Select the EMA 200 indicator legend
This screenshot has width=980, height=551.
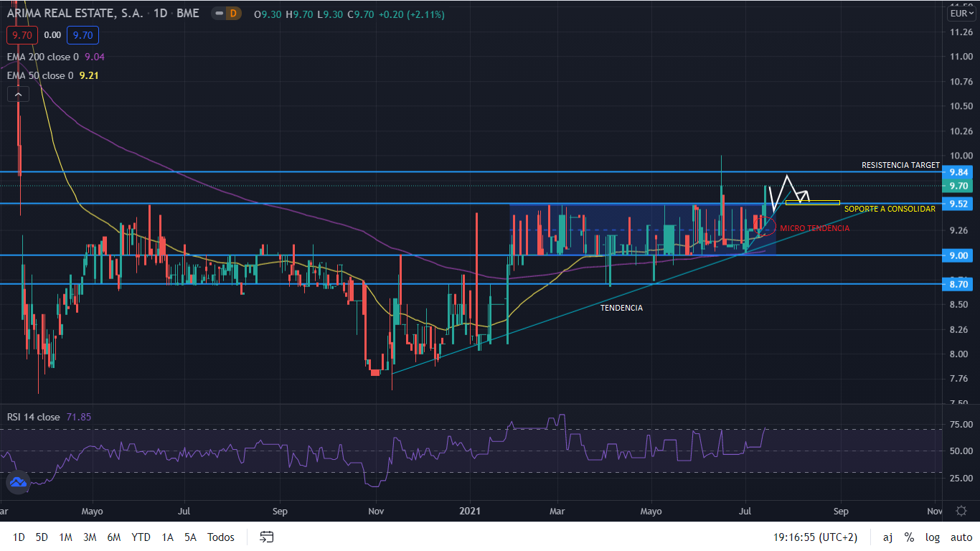pyautogui.click(x=43, y=56)
